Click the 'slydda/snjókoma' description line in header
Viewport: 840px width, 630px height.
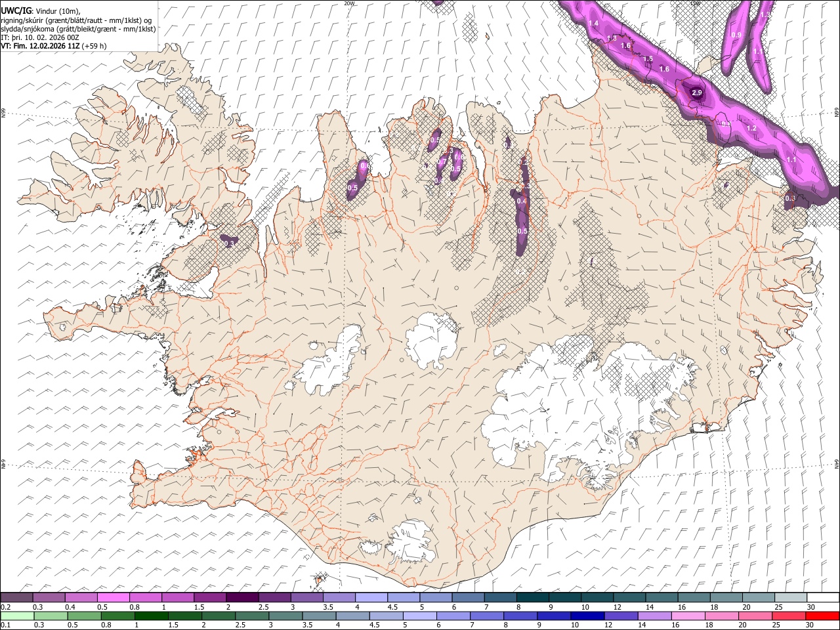78,28
